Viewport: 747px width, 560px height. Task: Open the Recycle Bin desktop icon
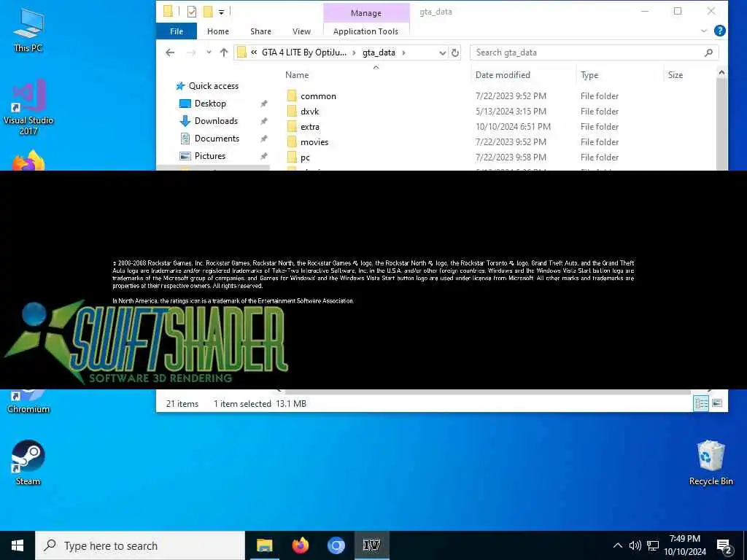tap(711, 462)
